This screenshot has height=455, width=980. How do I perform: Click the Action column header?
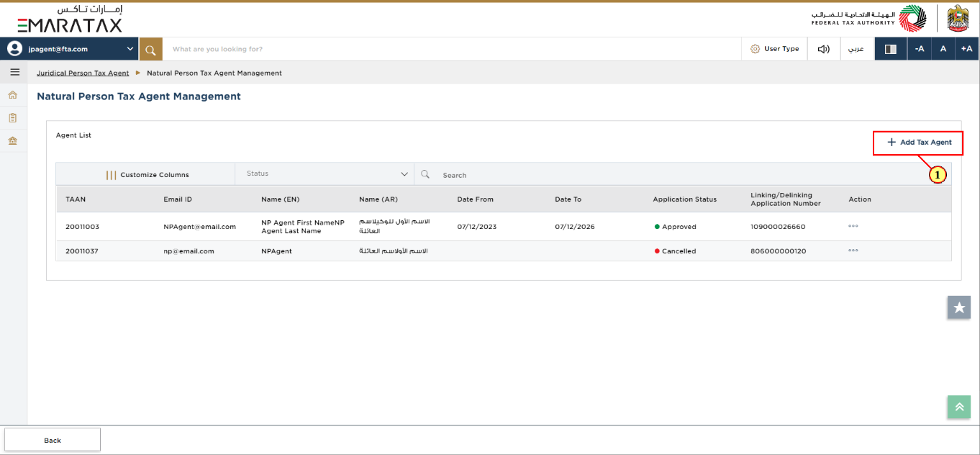pos(860,199)
